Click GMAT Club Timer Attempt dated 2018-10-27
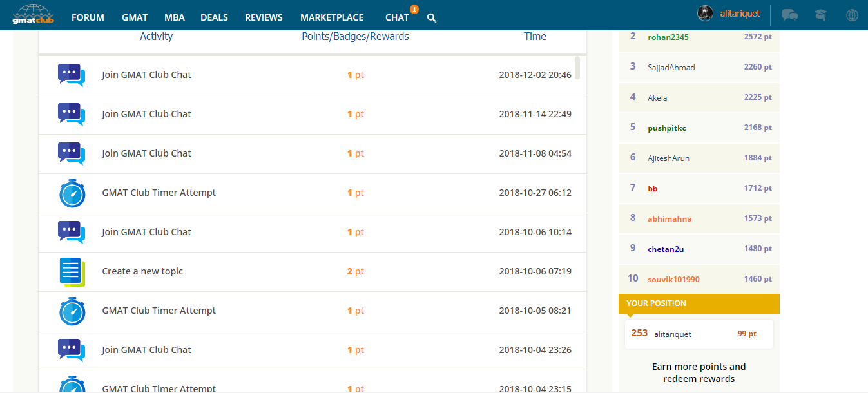The width and height of the screenshot is (868, 393). click(159, 193)
